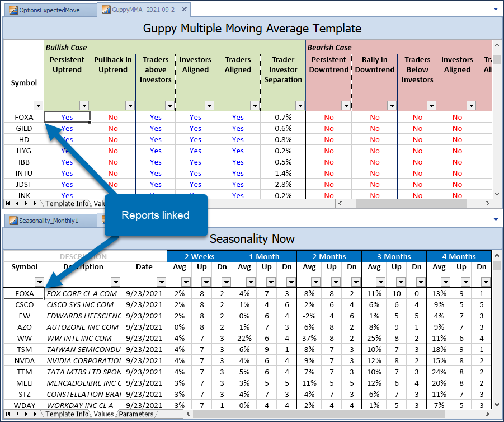Open bullish Investors Aligned filter dropdown
Image resolution: width=504 pixels, height=422 pixels.
pos(210,105)
